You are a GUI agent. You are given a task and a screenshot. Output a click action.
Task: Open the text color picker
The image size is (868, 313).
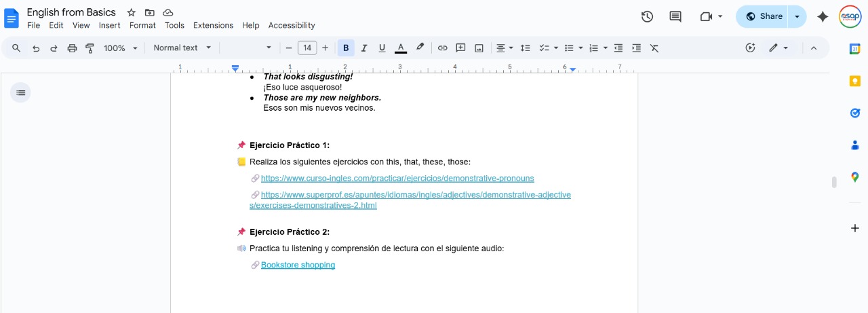(401, 48)
